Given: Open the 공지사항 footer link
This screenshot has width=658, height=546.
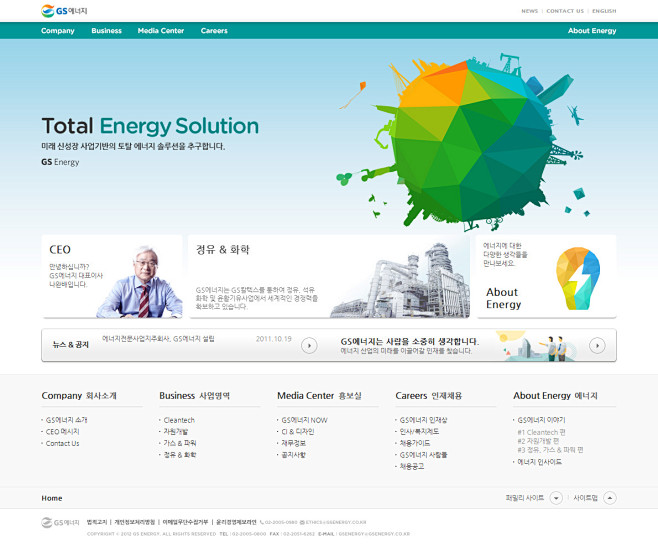Looking at the screenshot, I should tap(293, 455).
